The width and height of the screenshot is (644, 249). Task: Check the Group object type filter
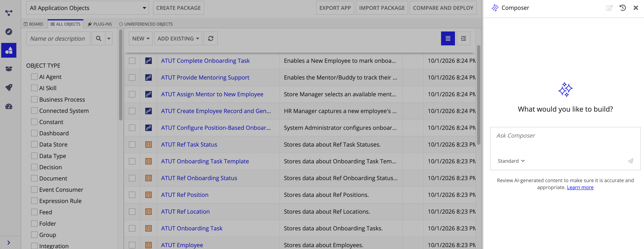(x=34, y=234)
